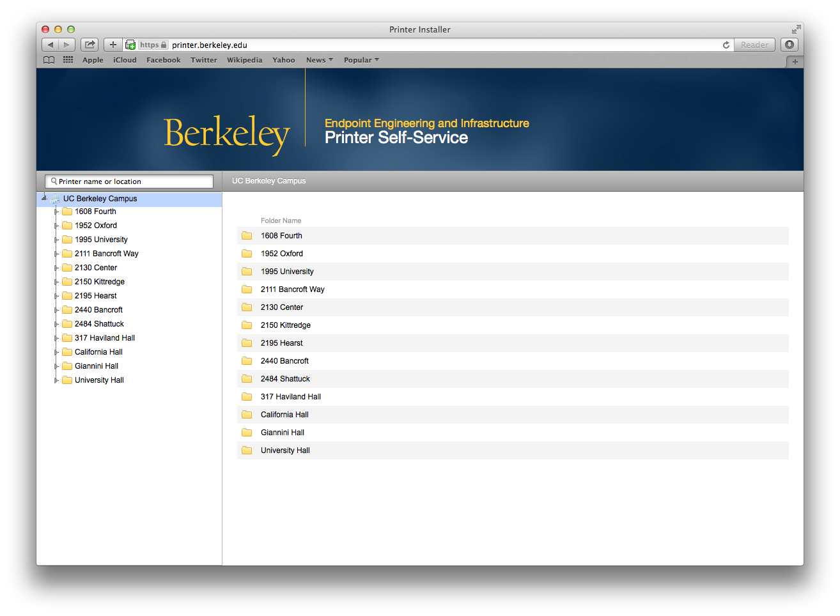This screenshot has width=840, height=616.
Task: Click the 1608 Fourth folder icon in list
Action: [247, 236]
